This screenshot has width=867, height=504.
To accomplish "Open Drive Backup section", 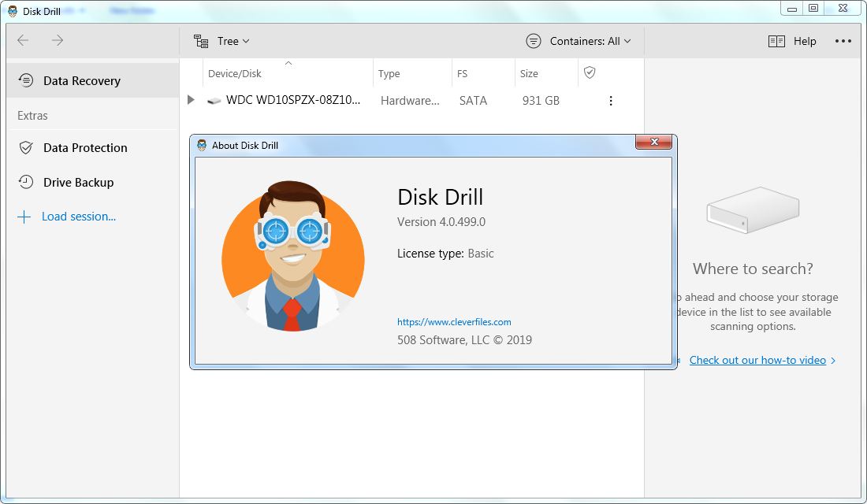I will [78, 182].
